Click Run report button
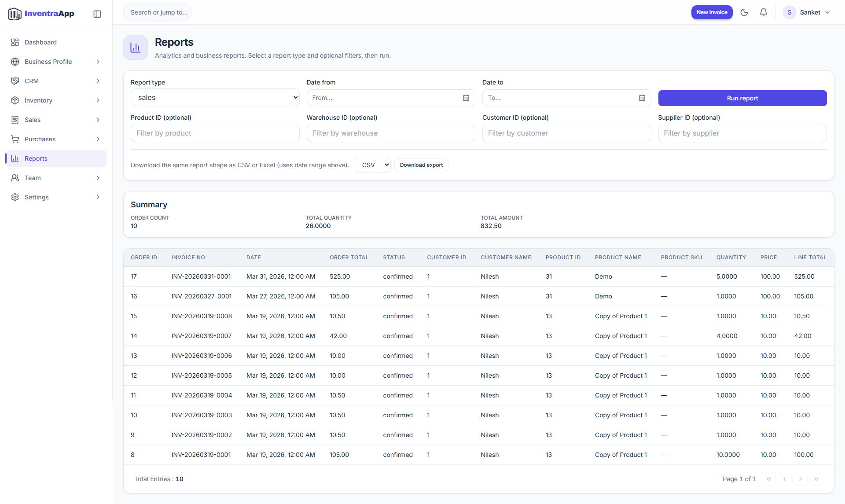The width and height of the screenshot is (845, 504). (x=742, y=98)
